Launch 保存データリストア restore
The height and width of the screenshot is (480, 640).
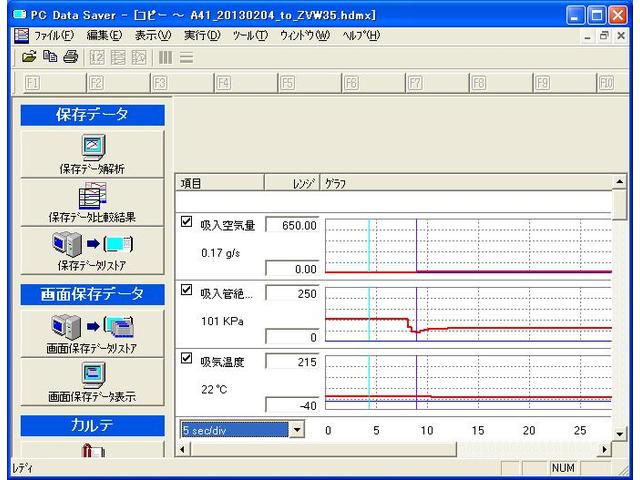click(x=91, y=248)
